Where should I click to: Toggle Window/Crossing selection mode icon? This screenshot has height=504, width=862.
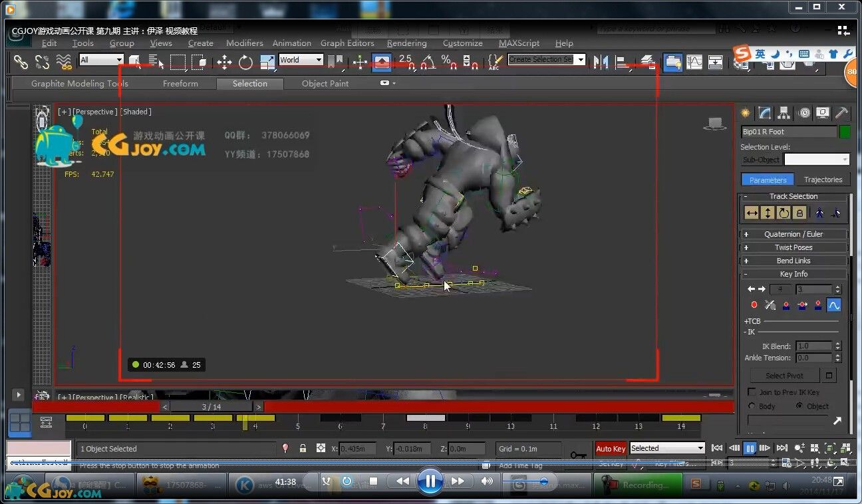199,62
